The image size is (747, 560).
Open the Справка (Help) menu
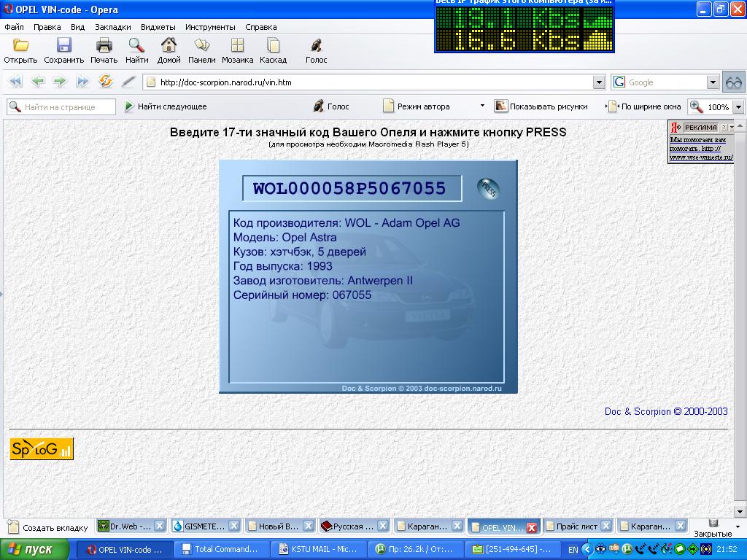click(x=261, y=27)
